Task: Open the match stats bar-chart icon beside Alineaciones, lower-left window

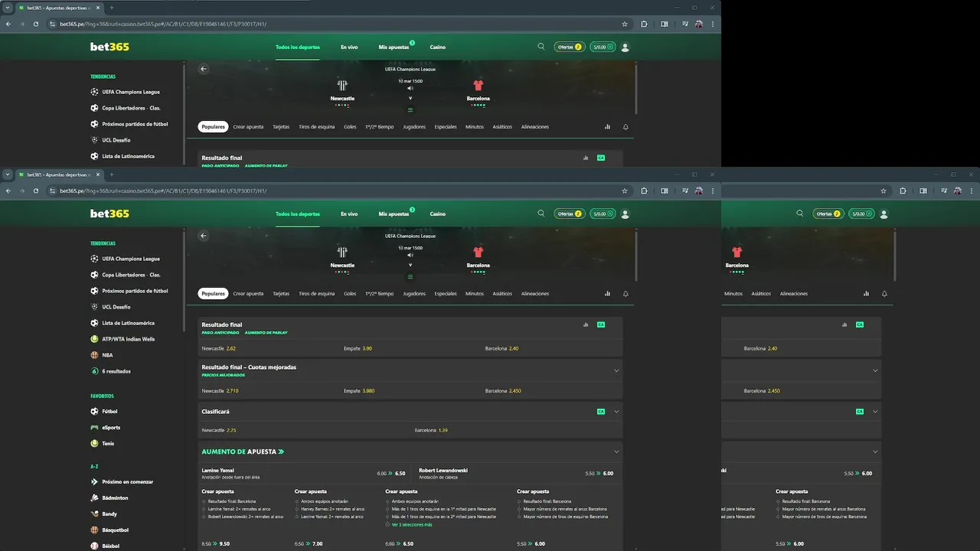Action: tap(607, 294)
